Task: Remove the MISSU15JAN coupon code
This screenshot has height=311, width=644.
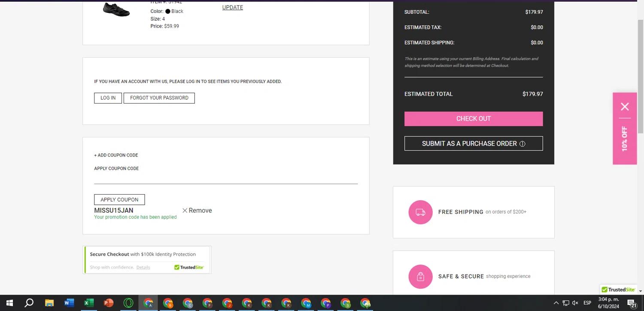Action: [197, 210]
